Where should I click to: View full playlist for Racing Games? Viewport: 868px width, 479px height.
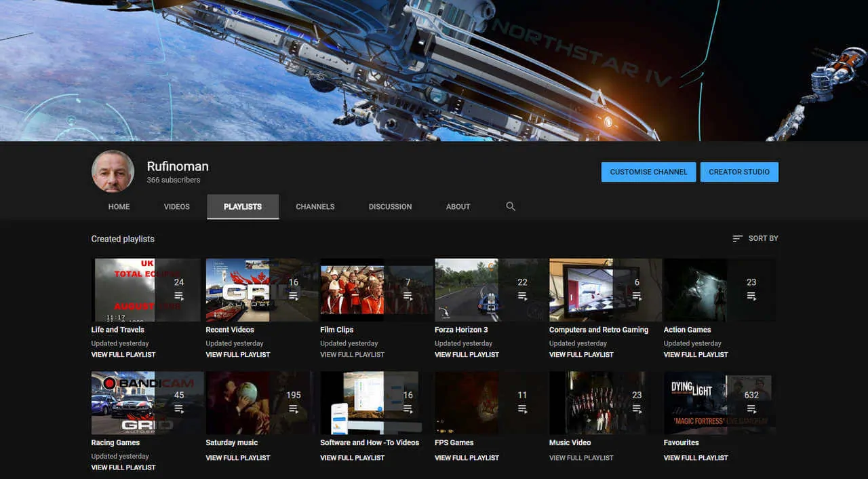(123, 467)
